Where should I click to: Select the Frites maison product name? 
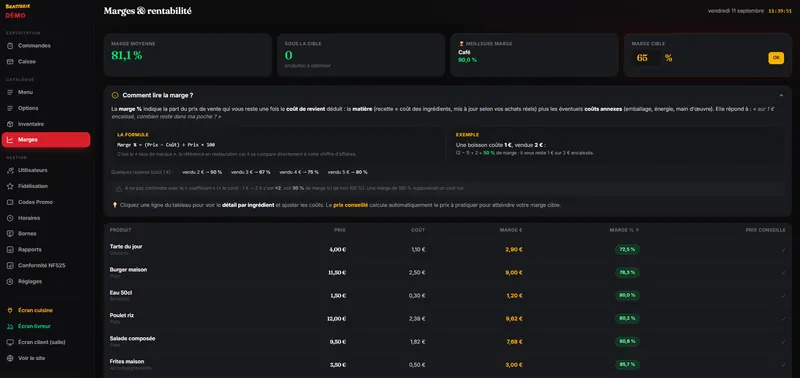point(127,361)
